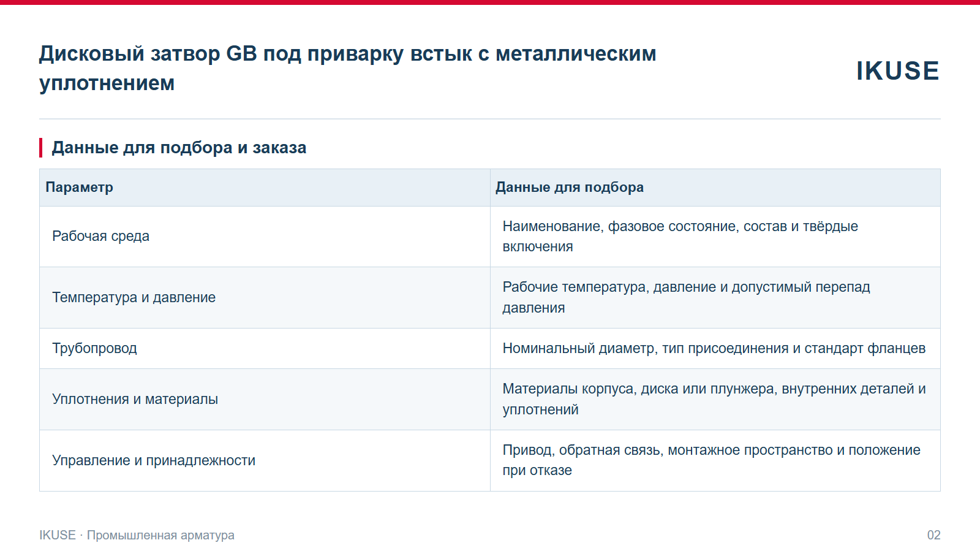Select the cell starting with Привод, обратная связь
This screenshot has height=559, width=980.
point(715,461)
